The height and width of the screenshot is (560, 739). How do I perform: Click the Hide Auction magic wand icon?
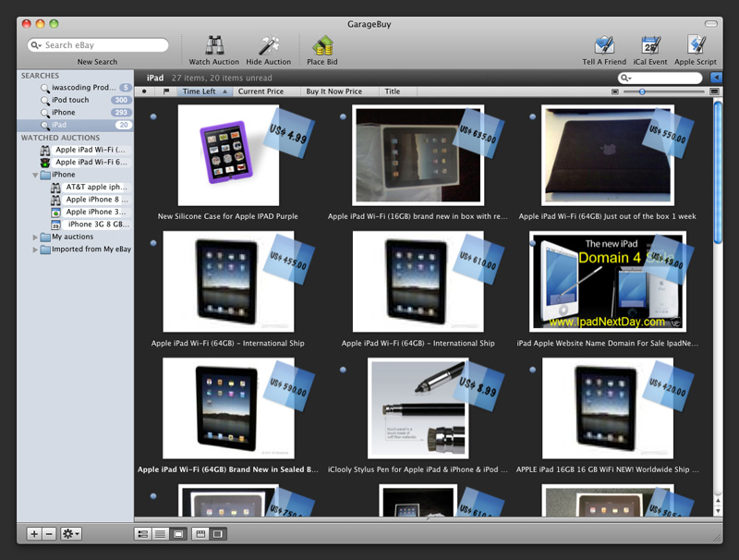269,46
